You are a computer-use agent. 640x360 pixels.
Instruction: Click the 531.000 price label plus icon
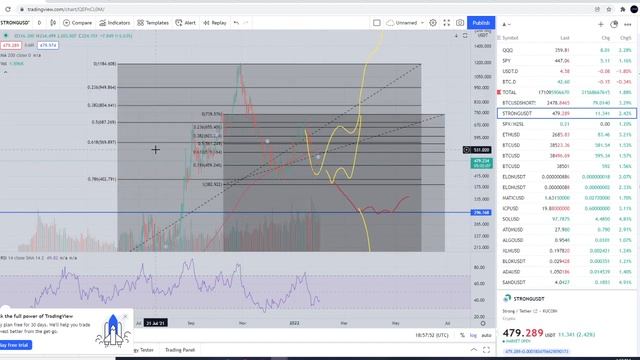click(x=467, y=150)
